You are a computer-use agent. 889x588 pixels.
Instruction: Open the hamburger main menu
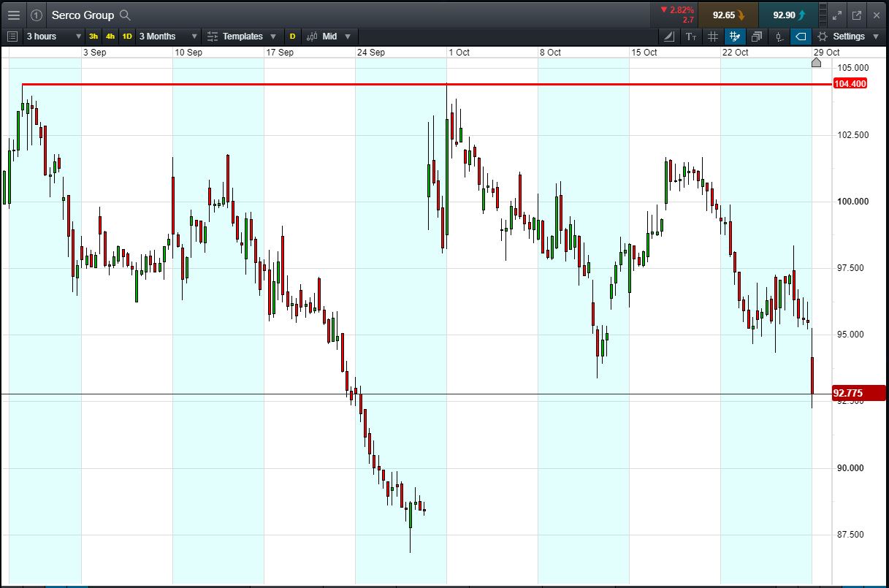13,15
